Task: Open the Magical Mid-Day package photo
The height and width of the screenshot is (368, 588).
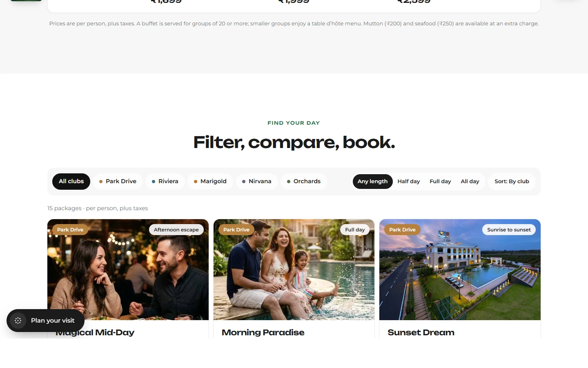Action: pos(128,269)
